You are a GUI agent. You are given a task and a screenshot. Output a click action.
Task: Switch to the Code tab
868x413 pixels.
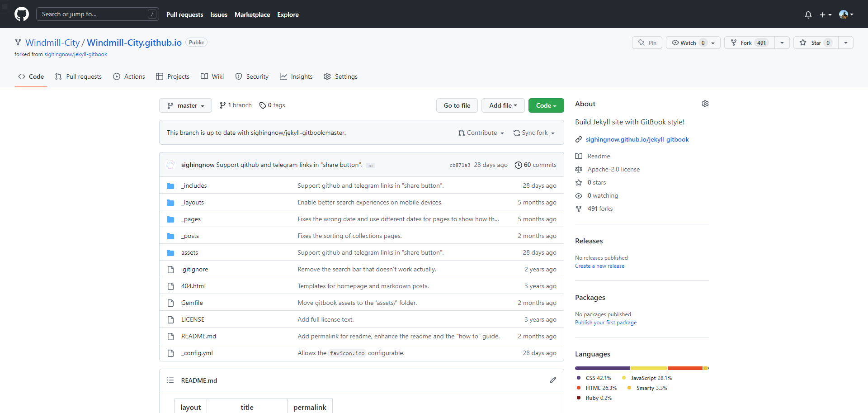coord(31,76)
